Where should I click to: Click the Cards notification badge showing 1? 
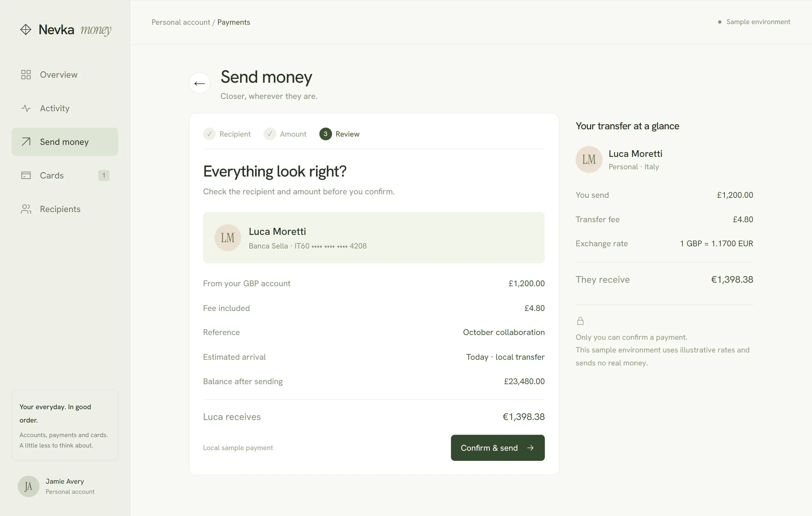coord(104,175)
